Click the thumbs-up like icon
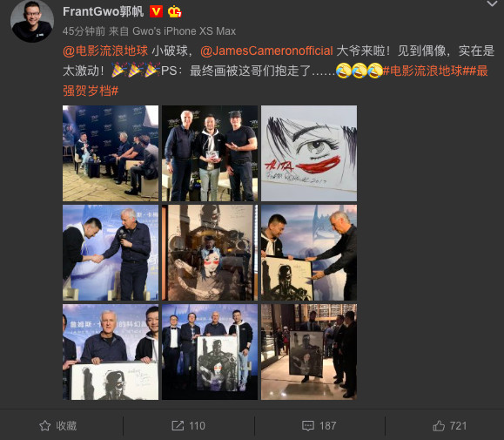Viewport: 504px width, 440px height. (x=439, y=425)
